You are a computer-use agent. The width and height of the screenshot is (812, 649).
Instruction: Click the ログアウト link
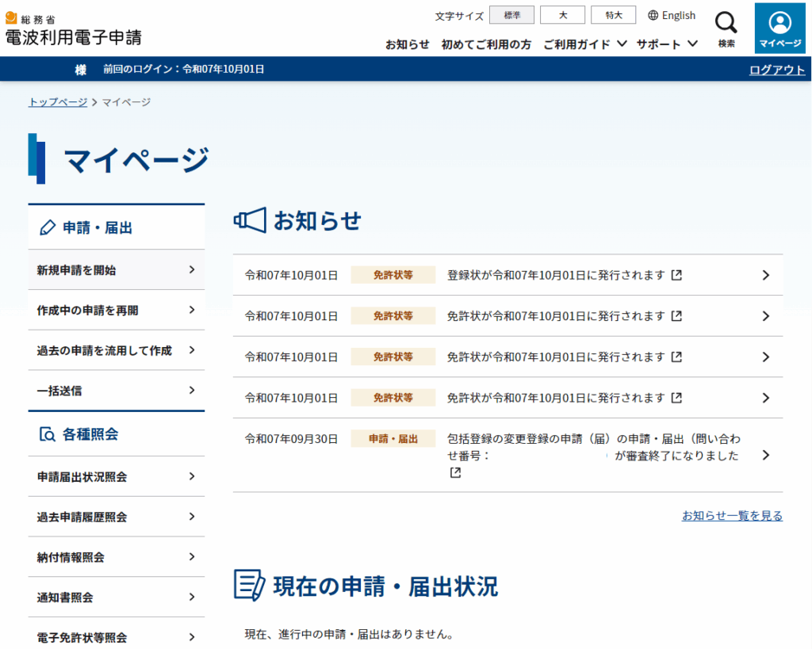(776, 70)
